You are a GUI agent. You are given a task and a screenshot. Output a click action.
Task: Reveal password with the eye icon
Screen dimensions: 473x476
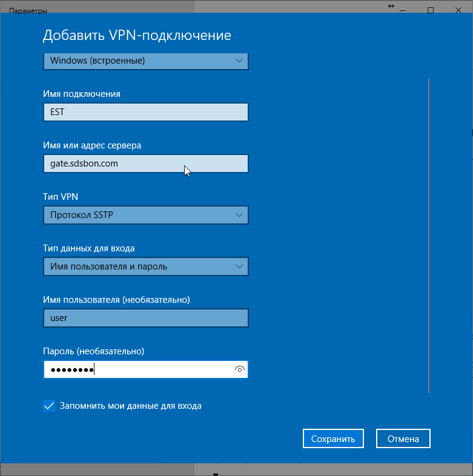(240, 369)
